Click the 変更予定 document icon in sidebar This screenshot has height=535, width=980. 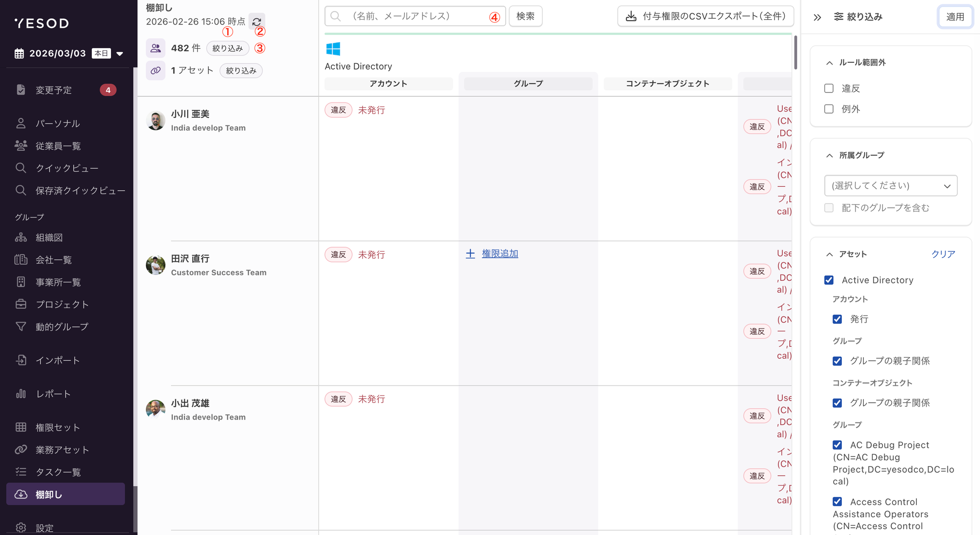click(x=21, y=90)
